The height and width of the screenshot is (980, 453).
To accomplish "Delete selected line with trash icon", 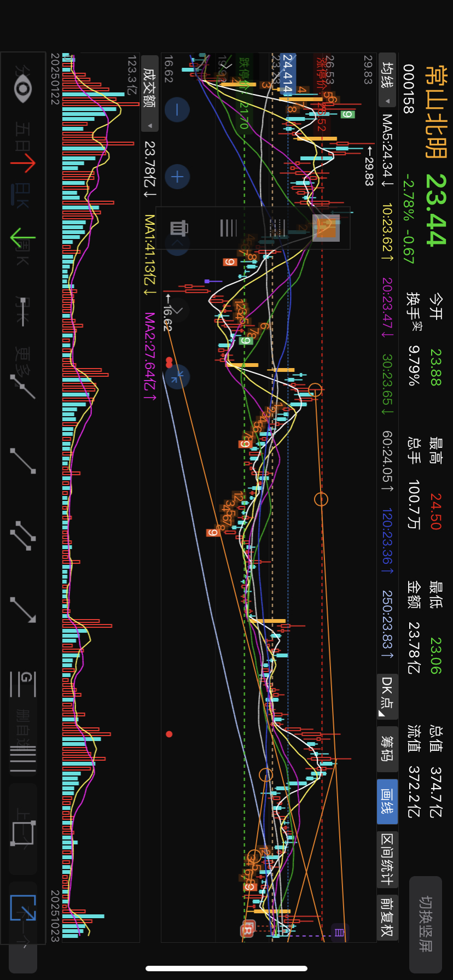I will coord(179,228).
